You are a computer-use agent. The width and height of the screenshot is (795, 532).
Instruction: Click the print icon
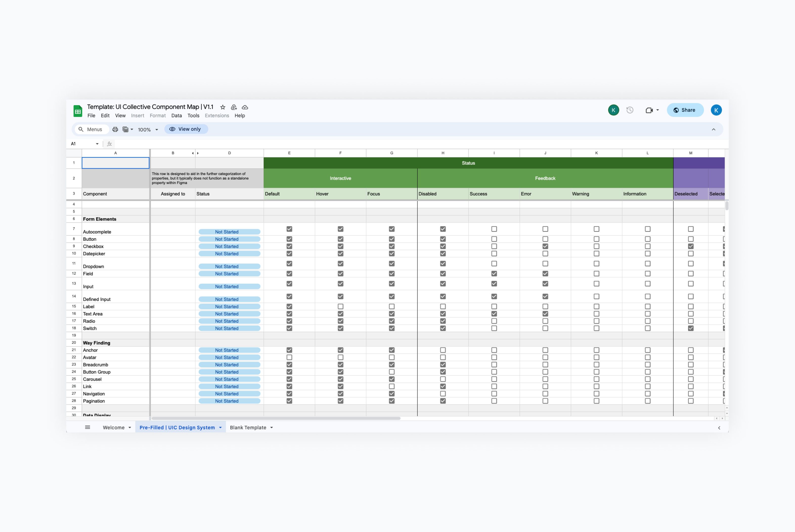(115, 129)
